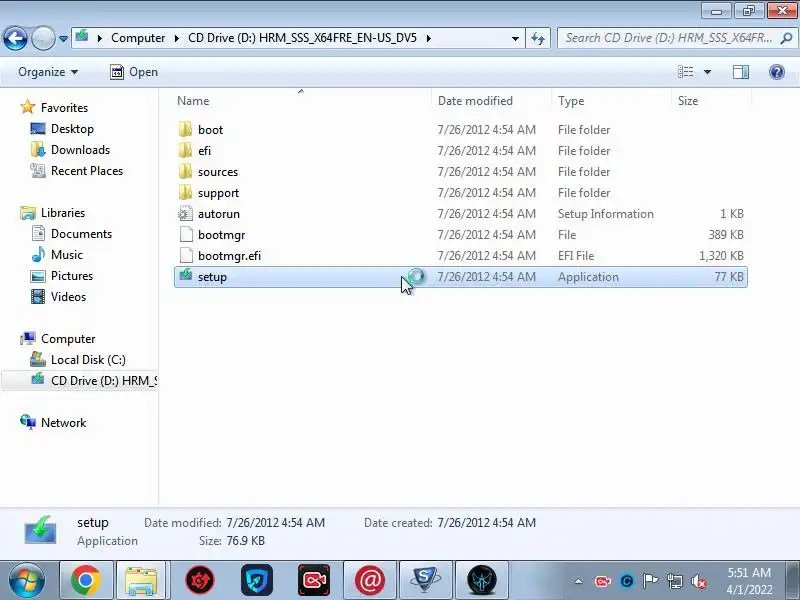
Task: Open the Videos library
Action: [58, 296]
